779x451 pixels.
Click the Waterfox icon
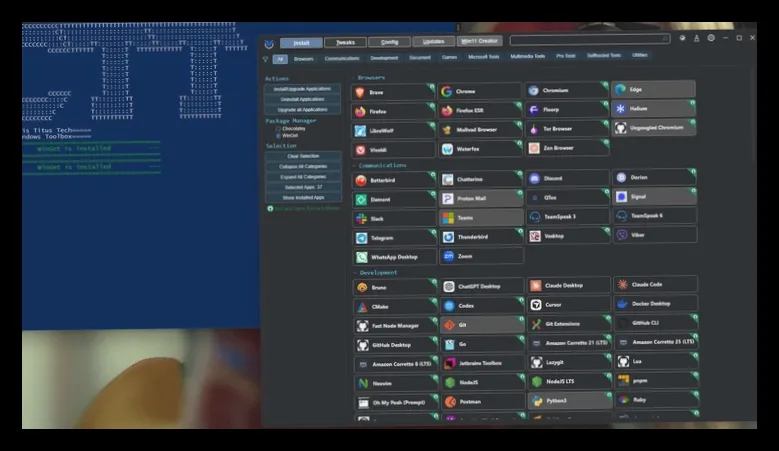click(447, 149)
